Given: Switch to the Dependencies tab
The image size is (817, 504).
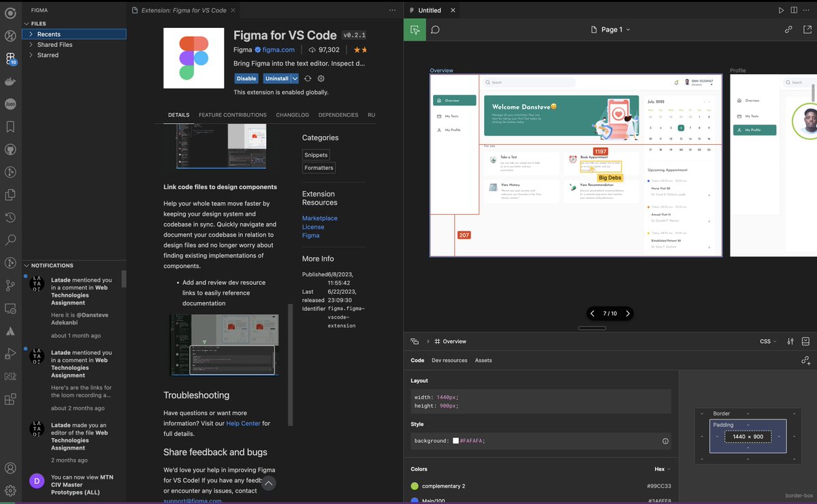Looking at the screenshot, I should [338, 115].
